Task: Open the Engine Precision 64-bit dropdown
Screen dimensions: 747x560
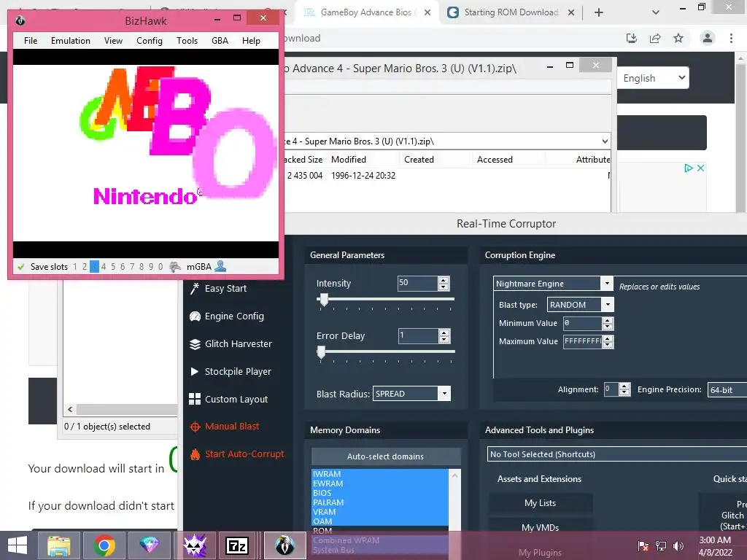Action: [x=727, y=390]
